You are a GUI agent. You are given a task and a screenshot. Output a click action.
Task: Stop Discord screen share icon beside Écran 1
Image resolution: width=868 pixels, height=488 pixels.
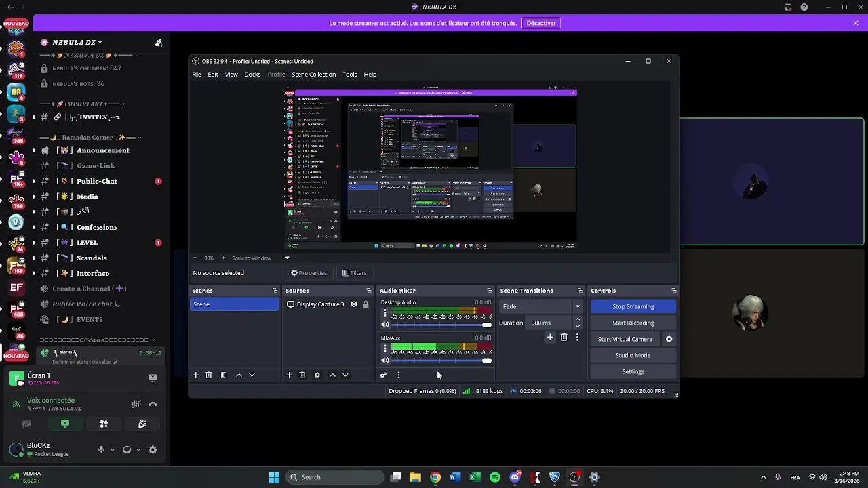coord(153,378)
